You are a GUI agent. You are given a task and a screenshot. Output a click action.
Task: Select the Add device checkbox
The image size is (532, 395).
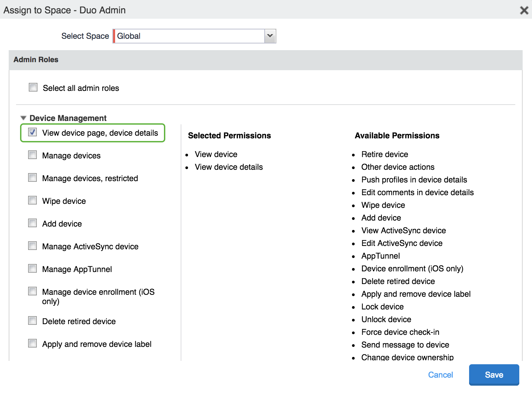32,223
